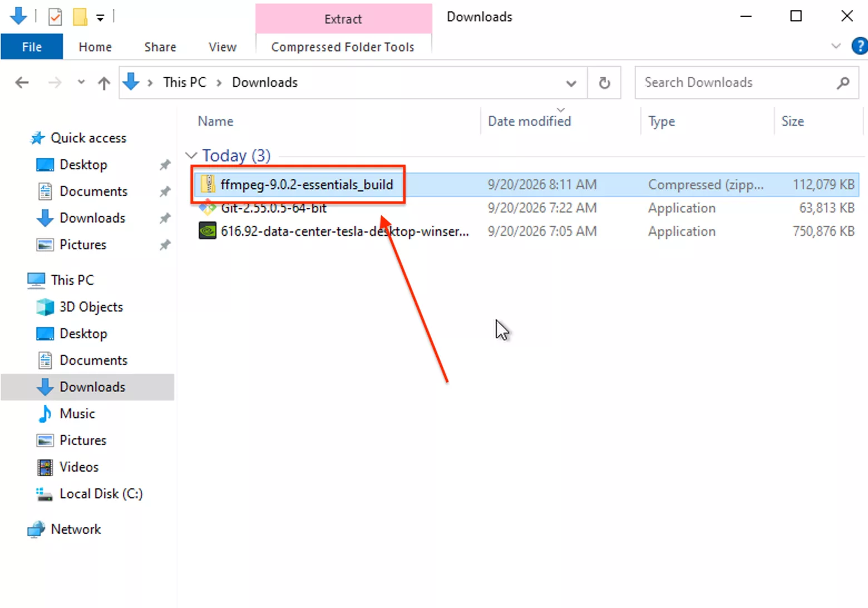Select Quick access in navigation pane
The image size is (868, 608).
[x=88, y=138]
